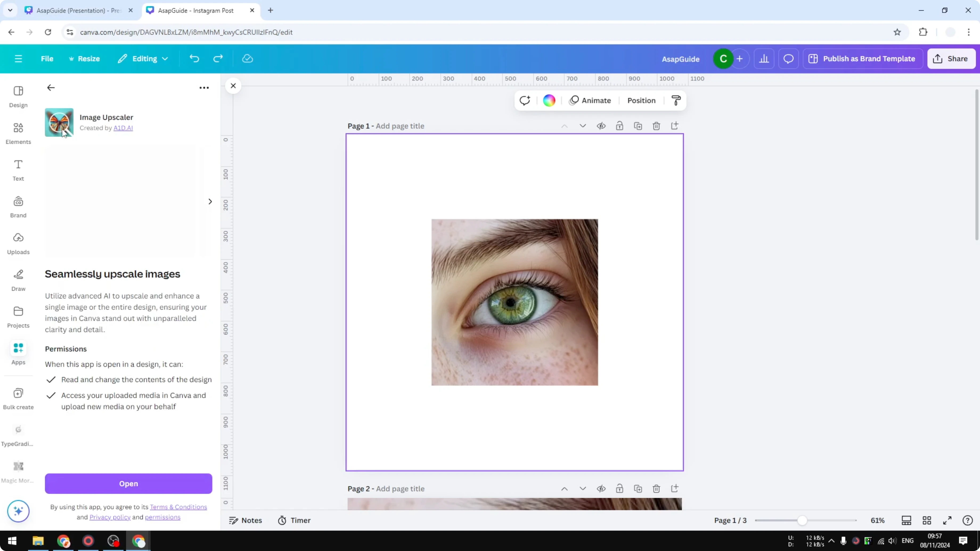Duplicate Page 1 with the copy icon
The width and height of the screenshot is (980, 551).
(x=638, y=126)
